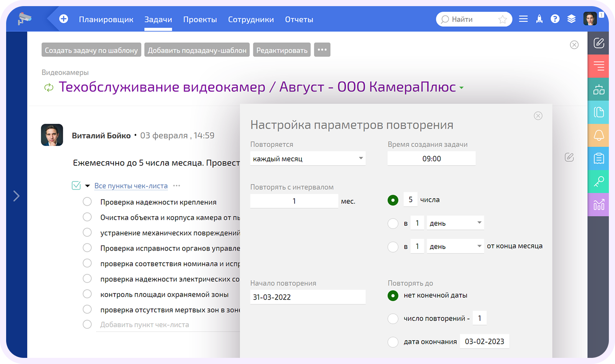The height and width of the screenshot is (364, 615).
Task: Select 'дата окончания' end condition
Action: tap(393, 342)
